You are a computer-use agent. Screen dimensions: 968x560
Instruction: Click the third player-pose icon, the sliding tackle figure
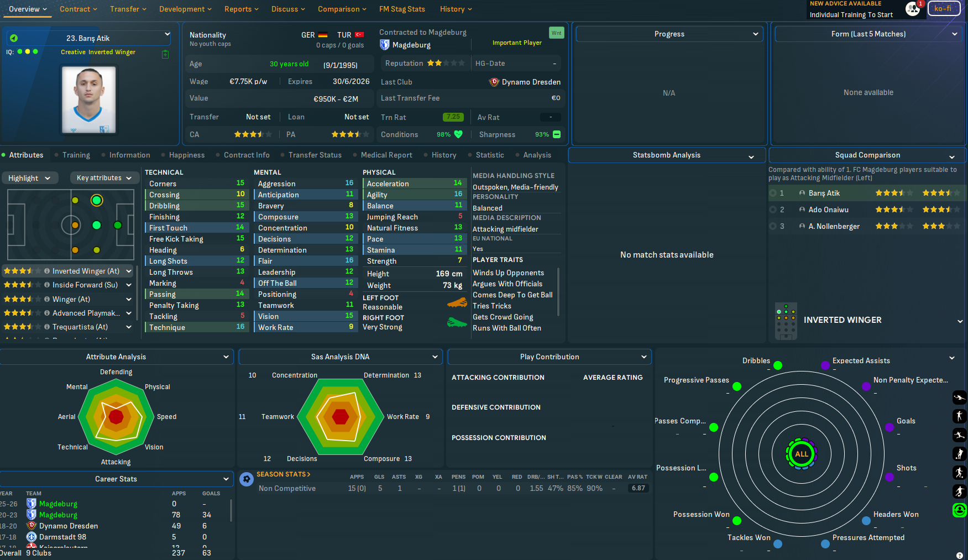[x=960, y=435]
